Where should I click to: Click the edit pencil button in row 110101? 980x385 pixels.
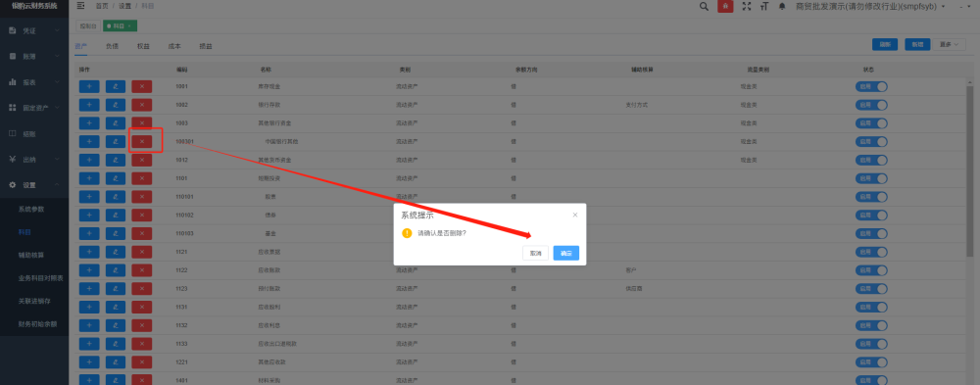point(116,197)
